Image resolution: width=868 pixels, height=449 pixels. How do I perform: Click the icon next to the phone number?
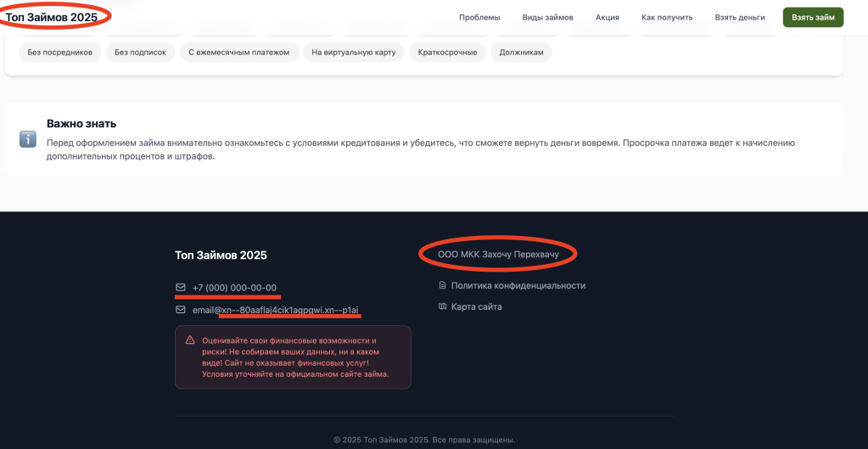[180, 288]
